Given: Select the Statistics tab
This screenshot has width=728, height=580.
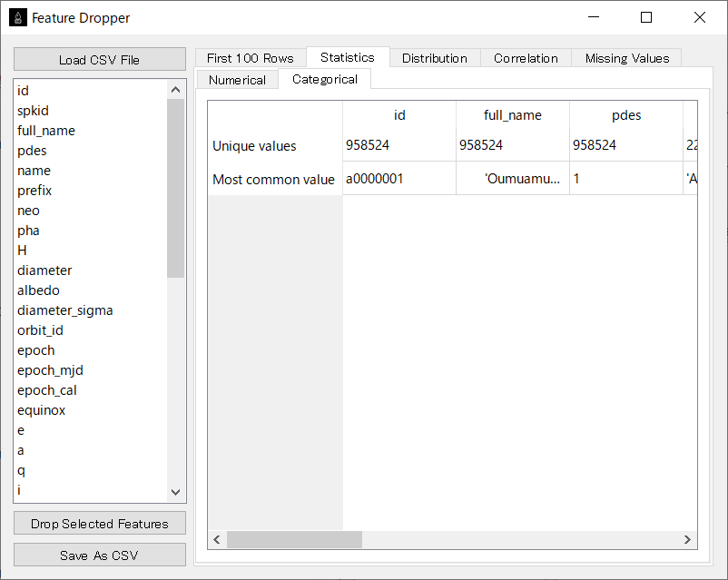Looking at the screenshot, I should [x=348, y=57].
